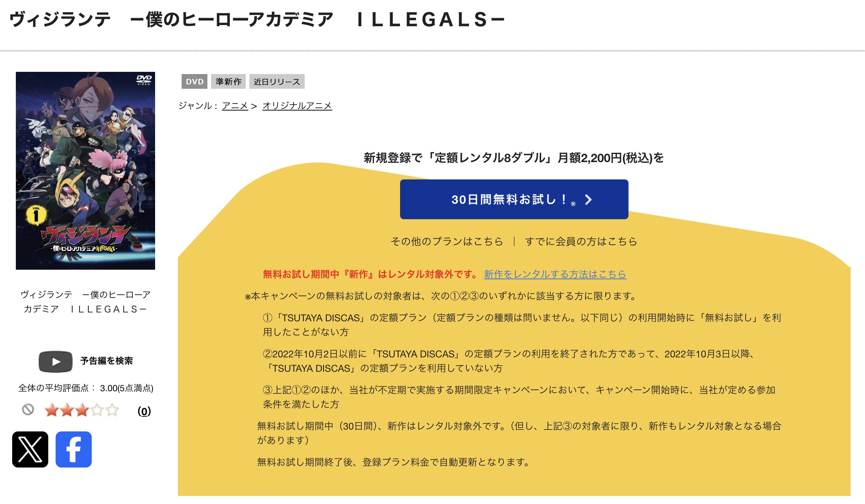
Task: Start the 30日間無料お試し trial
Action: pyautogui.click(x=514, y=199)
